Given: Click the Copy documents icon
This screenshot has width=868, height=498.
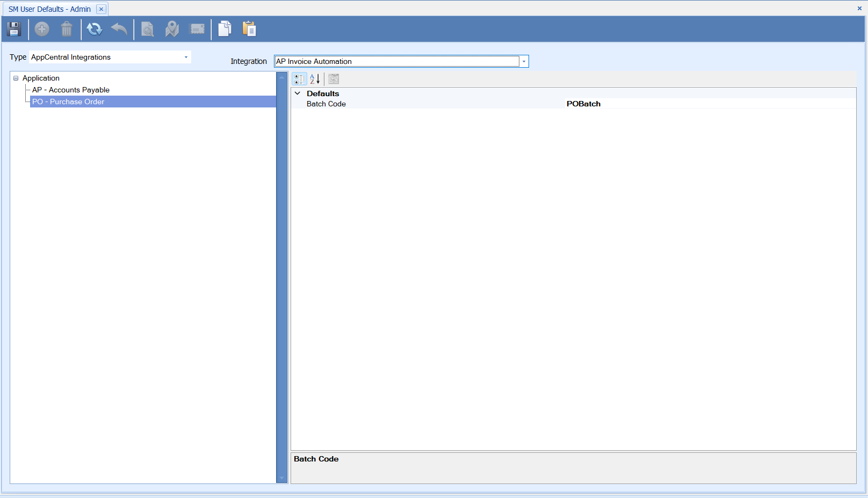Looking at the screenshot, I should (225, 29).
